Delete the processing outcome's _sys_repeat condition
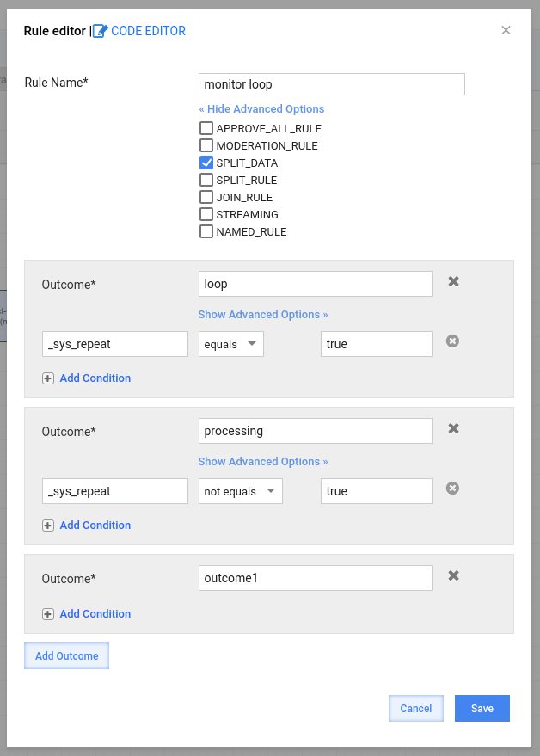 coord(452,489)
